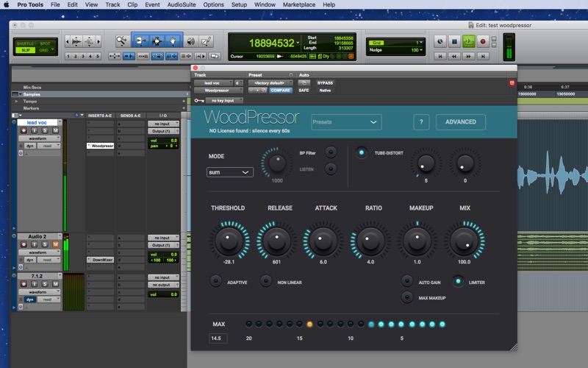
Task: Open the MODE sum dropdown
Action: pyautogui.click(x=230, y=171)
